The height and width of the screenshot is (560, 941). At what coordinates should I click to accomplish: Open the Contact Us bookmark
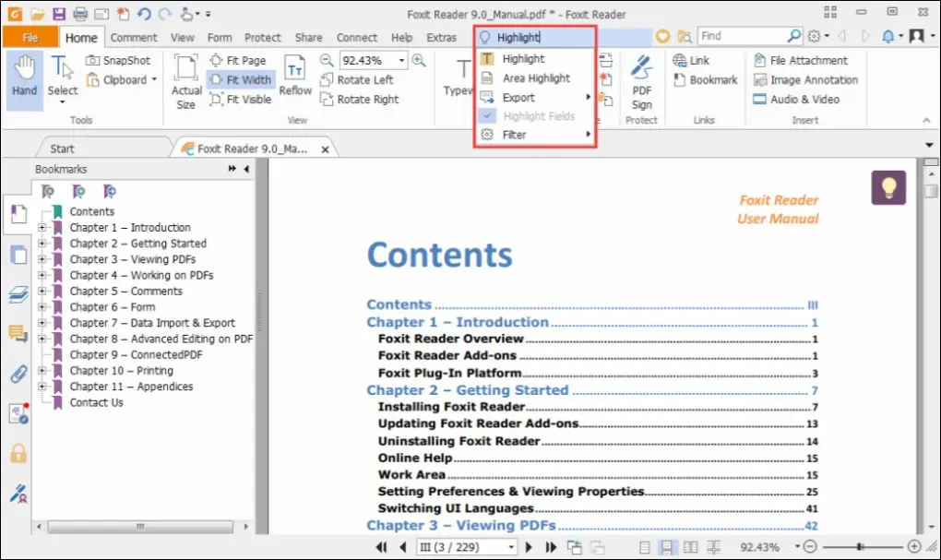click(x=96, y=402)
